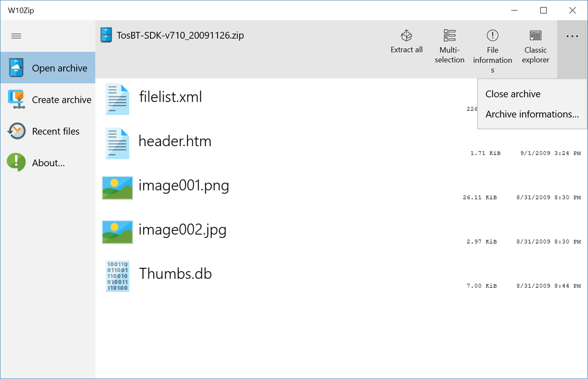Click the Recent files clock icon

(15, 131)
